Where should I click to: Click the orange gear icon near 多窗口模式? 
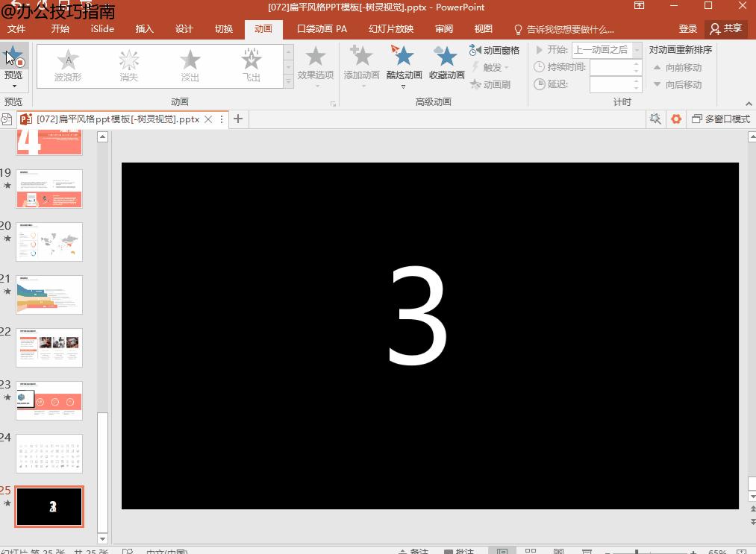[676, 119]
